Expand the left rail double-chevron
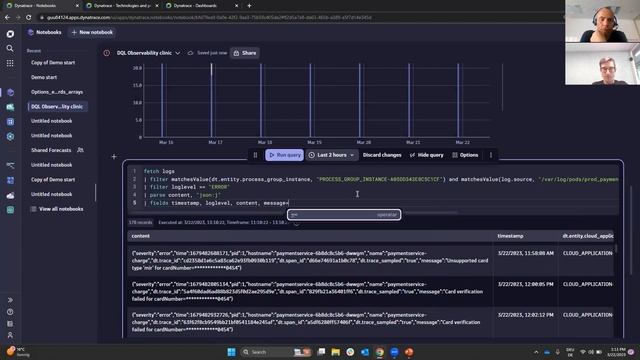This screenshot has height=360, width=640. tap(10, 300)
